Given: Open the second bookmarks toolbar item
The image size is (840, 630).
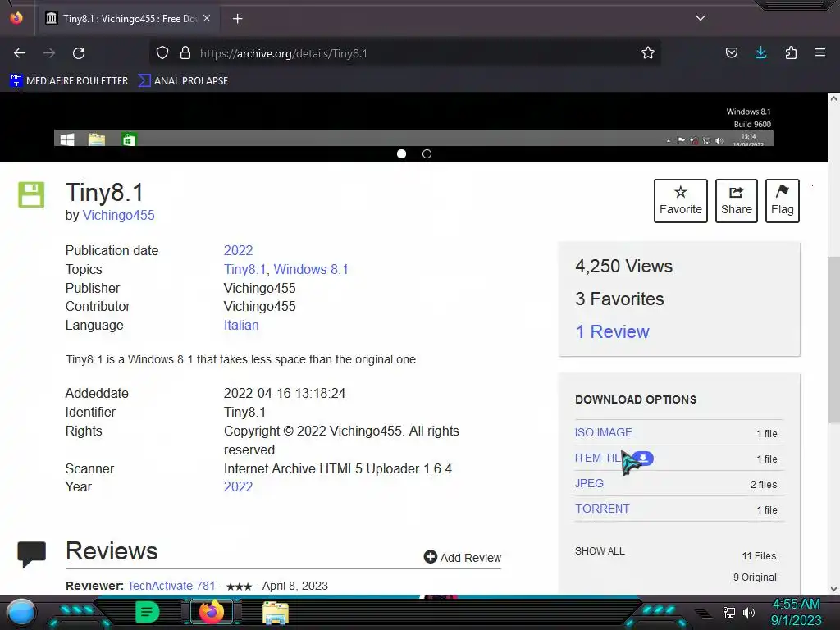Looking at the screenshot, I should (x=183, y=81).
